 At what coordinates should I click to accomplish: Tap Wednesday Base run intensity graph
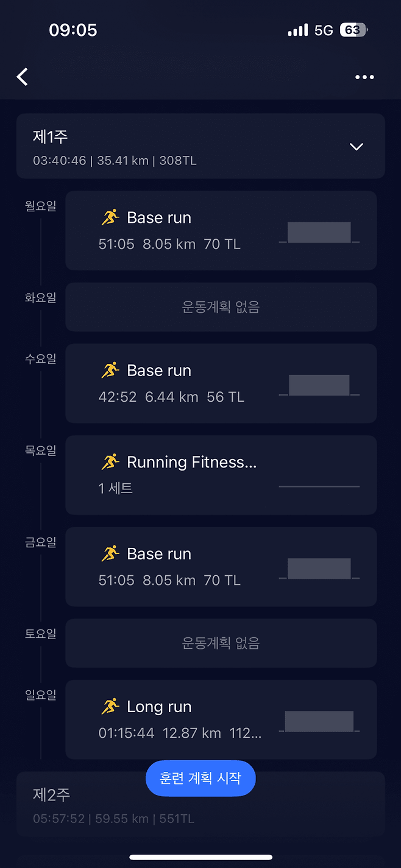[319, 385]
